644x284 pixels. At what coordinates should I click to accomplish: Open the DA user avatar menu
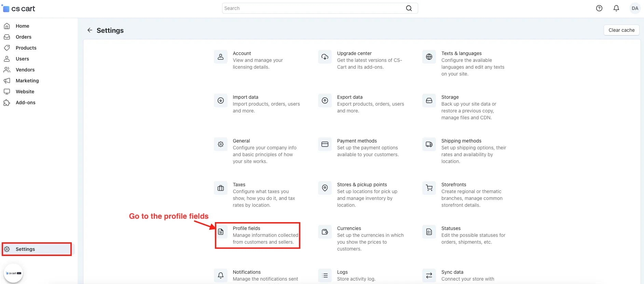pos(635,8)
